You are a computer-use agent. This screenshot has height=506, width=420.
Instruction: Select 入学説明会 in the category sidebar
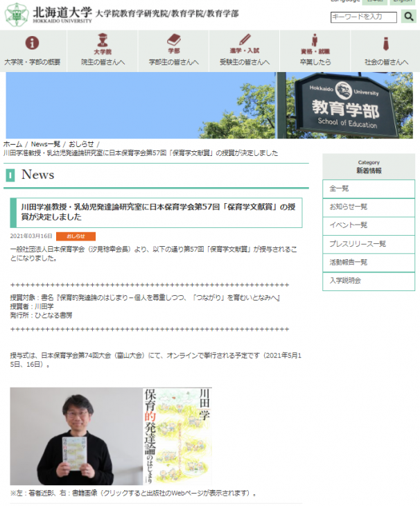click(x=369, y=281)
